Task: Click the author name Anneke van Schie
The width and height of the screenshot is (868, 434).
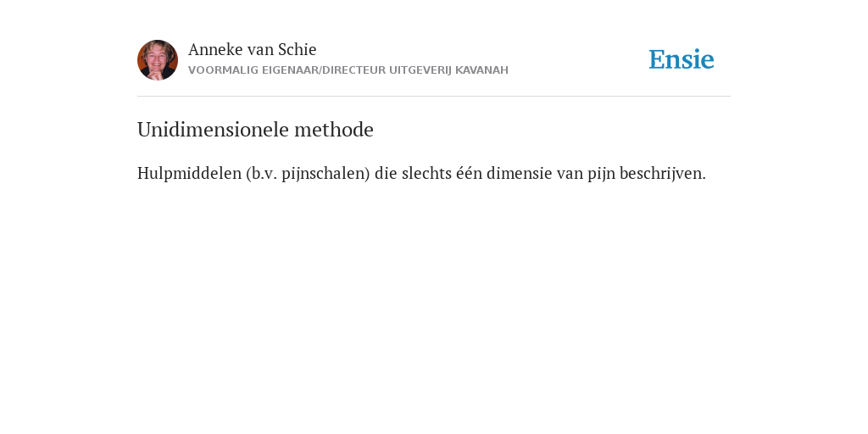Action: pos(253,49)
